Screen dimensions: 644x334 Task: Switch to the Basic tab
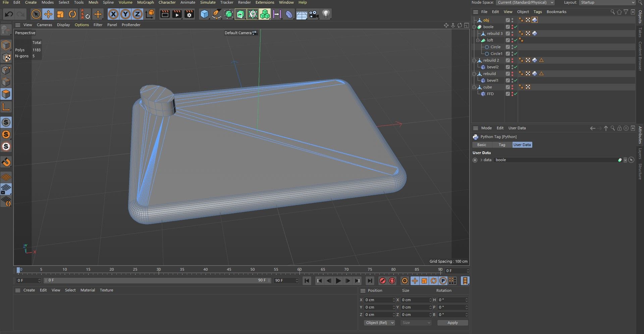(x=482, y=145)
